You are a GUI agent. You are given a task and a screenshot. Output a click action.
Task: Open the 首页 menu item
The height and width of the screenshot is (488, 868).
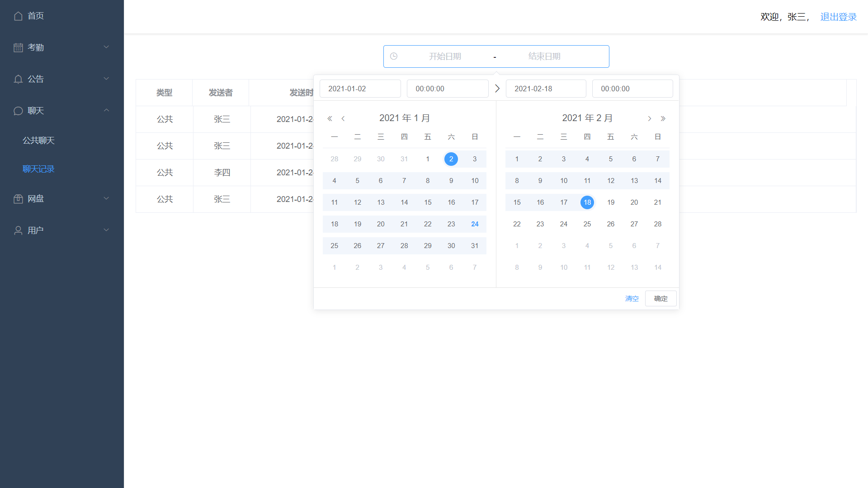[62, 16]
